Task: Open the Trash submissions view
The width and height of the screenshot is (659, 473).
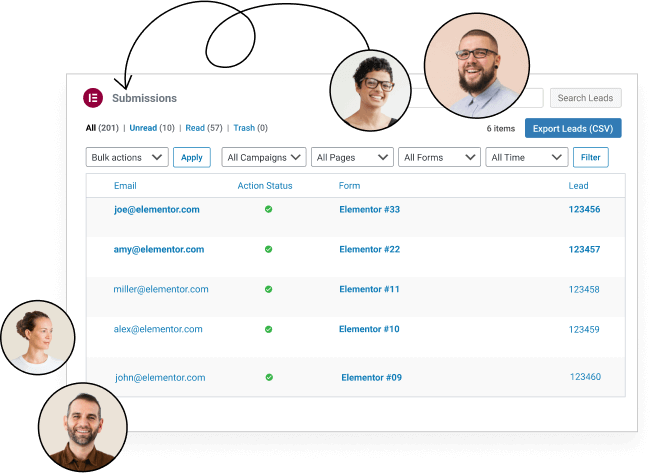Action: [244, 128]
